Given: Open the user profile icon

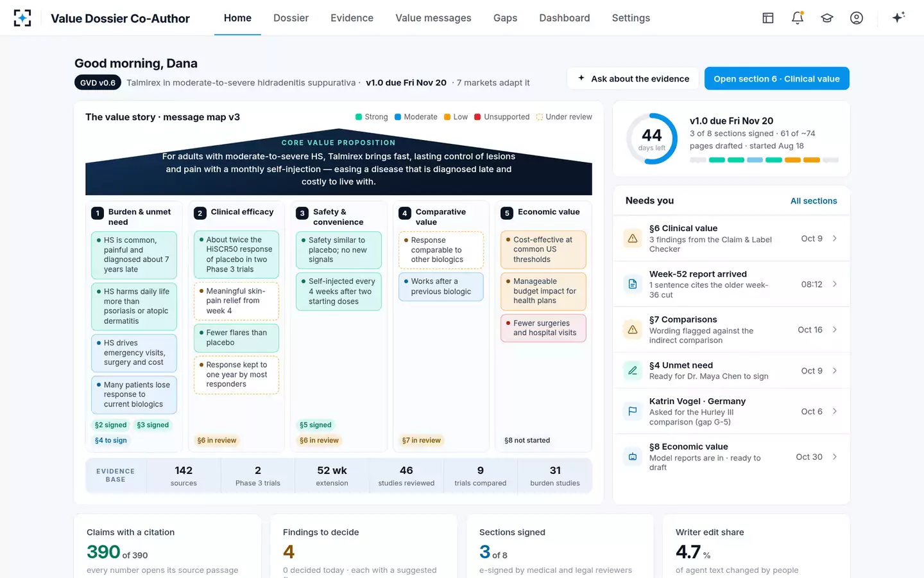Looking at the screenshot, I should [x=857, y=18].
